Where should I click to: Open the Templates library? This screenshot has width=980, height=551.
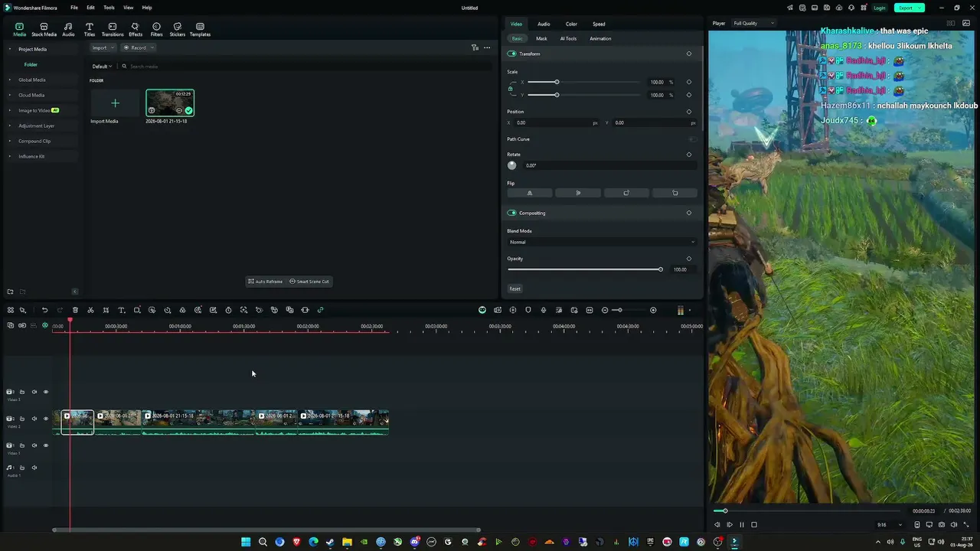(200, 29)
